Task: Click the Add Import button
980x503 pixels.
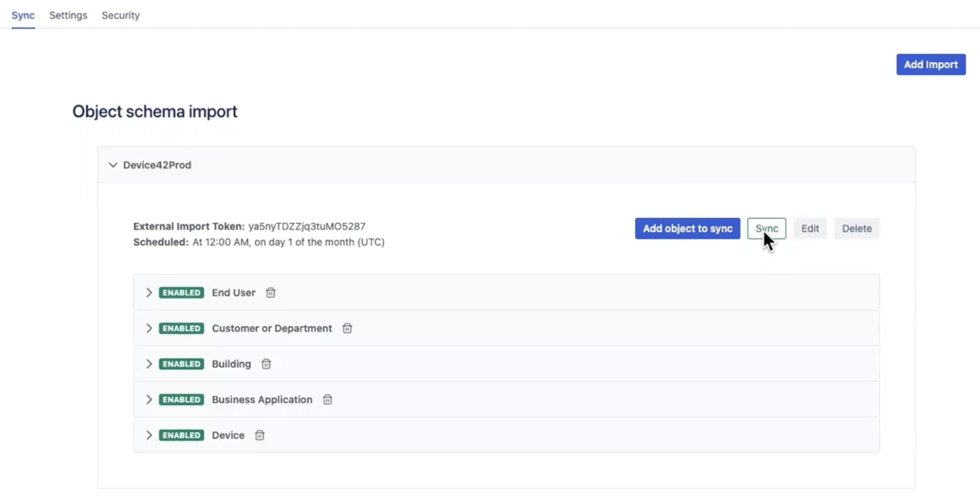Action: [x=931, y=64]
